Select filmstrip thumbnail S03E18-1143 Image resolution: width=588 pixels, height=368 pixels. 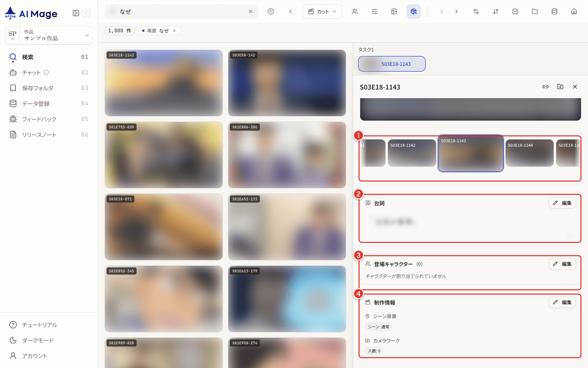(x=471, y=153)
